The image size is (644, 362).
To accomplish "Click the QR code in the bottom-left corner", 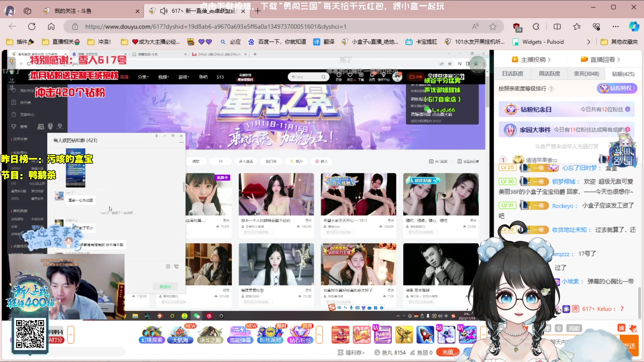I will tap(30, 334).
